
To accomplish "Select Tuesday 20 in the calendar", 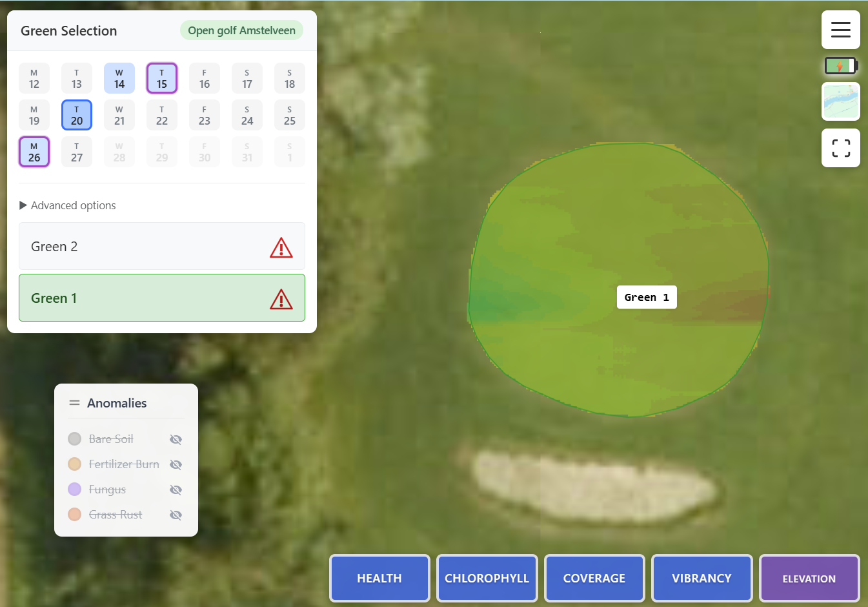I will (x=77, y=116).
